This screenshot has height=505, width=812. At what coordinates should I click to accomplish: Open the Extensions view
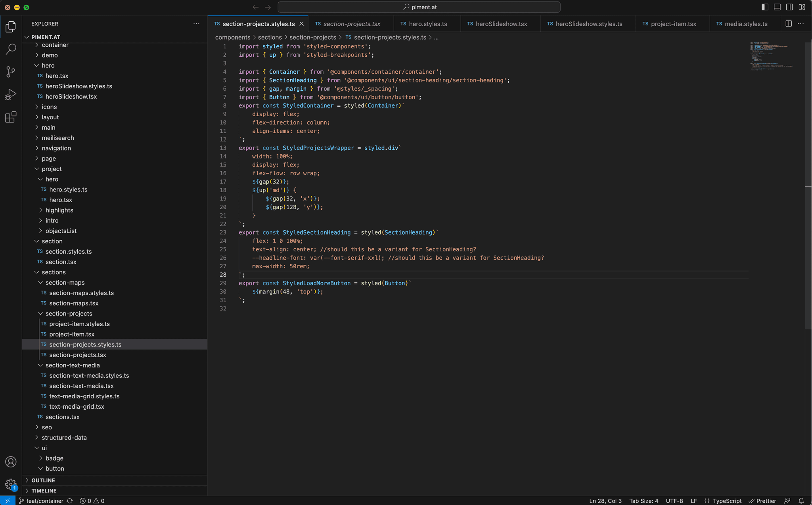click(x=11, y=117)
